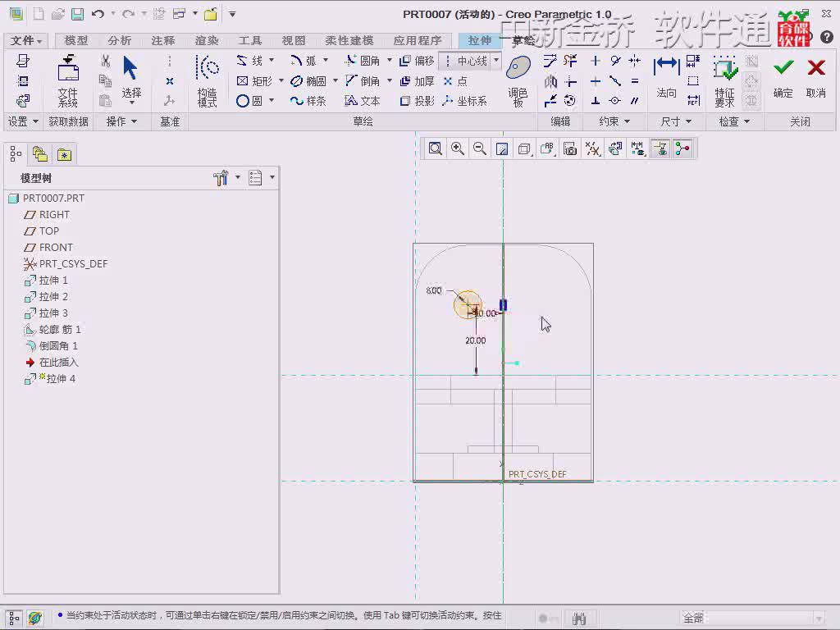Open the model tree settings tool icon

pyautogui.click(x=221, y=178)
